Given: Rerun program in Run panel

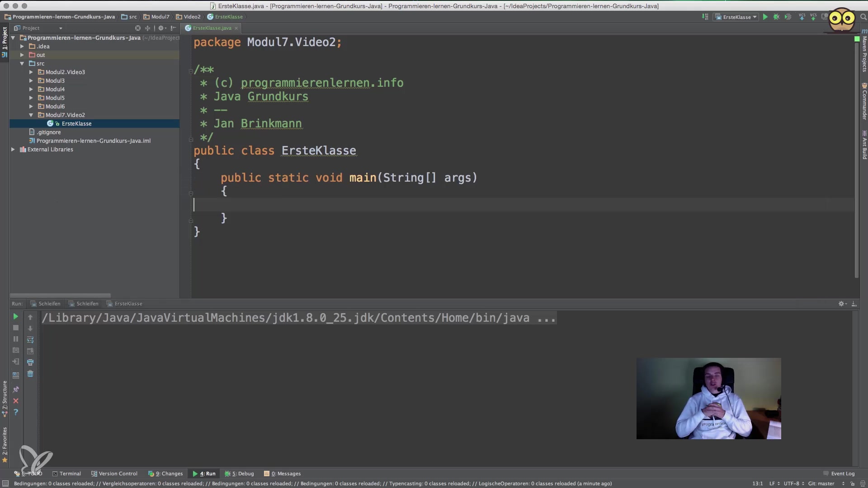Looking at the screenshot, I should pos(15,316).
